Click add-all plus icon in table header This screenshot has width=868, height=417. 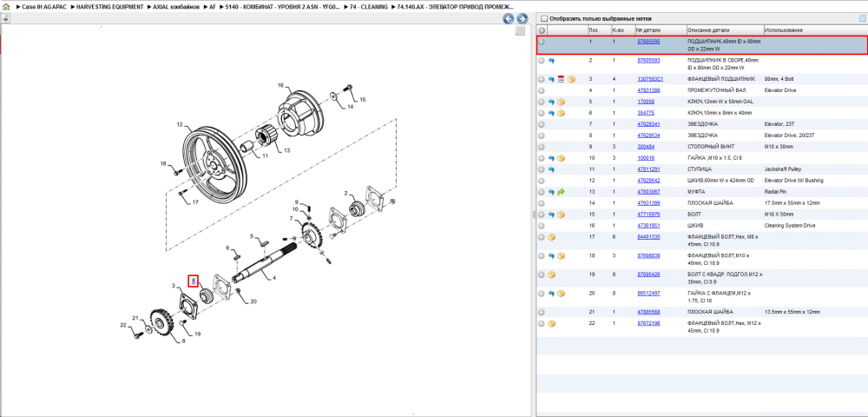coord(542,30)
